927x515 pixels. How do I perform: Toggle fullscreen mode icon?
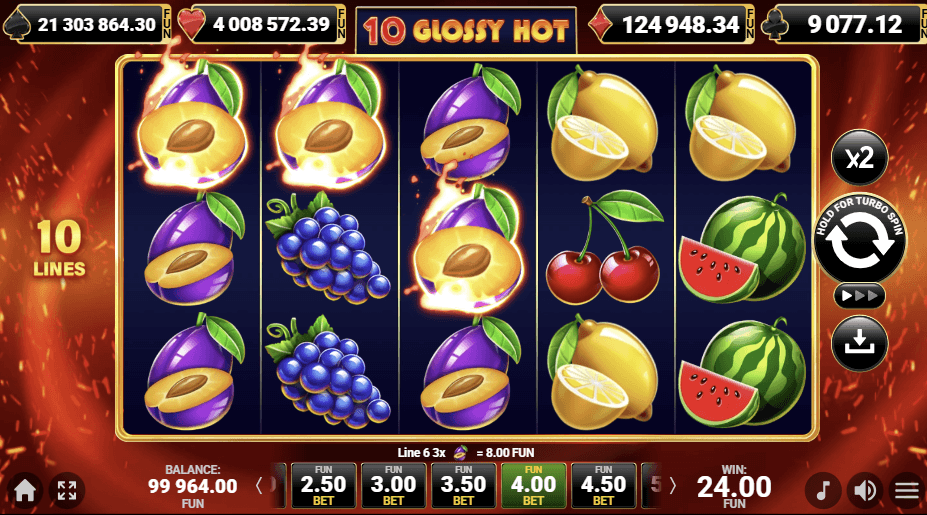[67, 490]
